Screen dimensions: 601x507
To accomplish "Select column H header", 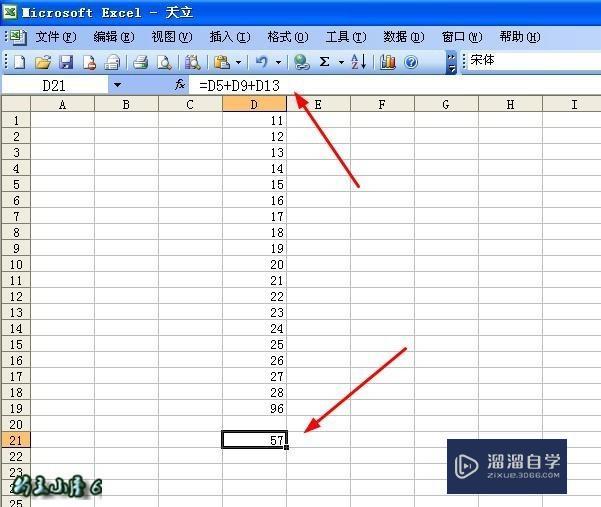I will click(510, 104).
